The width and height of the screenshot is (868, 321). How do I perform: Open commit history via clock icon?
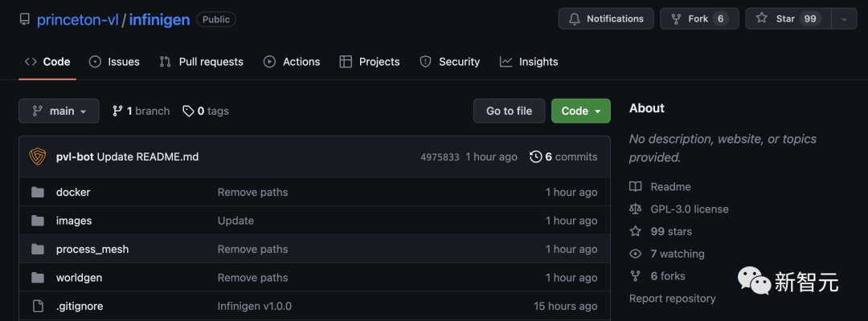536,156
